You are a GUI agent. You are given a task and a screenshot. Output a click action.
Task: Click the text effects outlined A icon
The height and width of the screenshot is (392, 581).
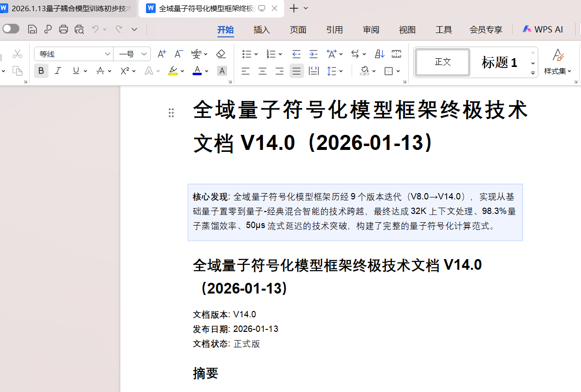click(x=149, y=71)
